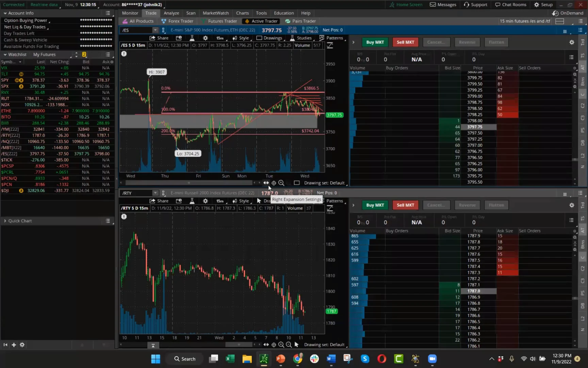Open the Watchlist panel menu icon
Viewport: 588px width, 368px height.
click(108, 55)
